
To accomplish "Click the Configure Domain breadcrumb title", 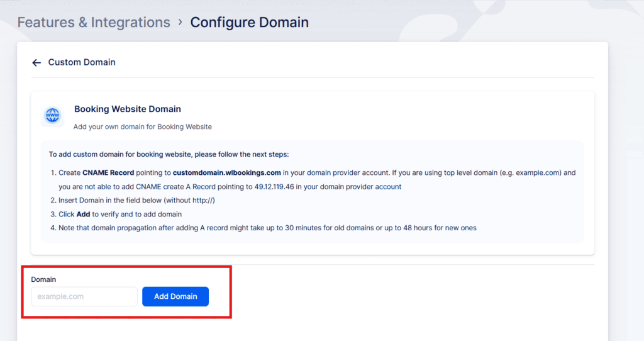I will (249, 22).
